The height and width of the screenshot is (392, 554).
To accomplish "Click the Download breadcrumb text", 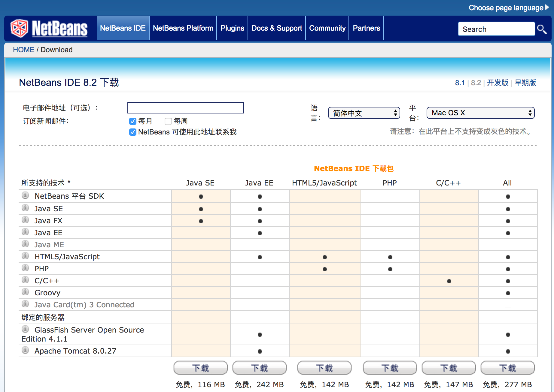I will (56, 50).
